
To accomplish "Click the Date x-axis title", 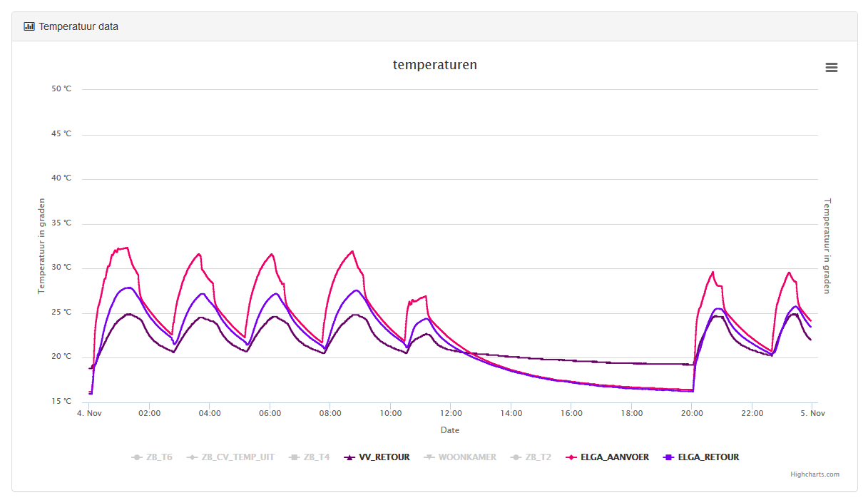I will [449, 430].
